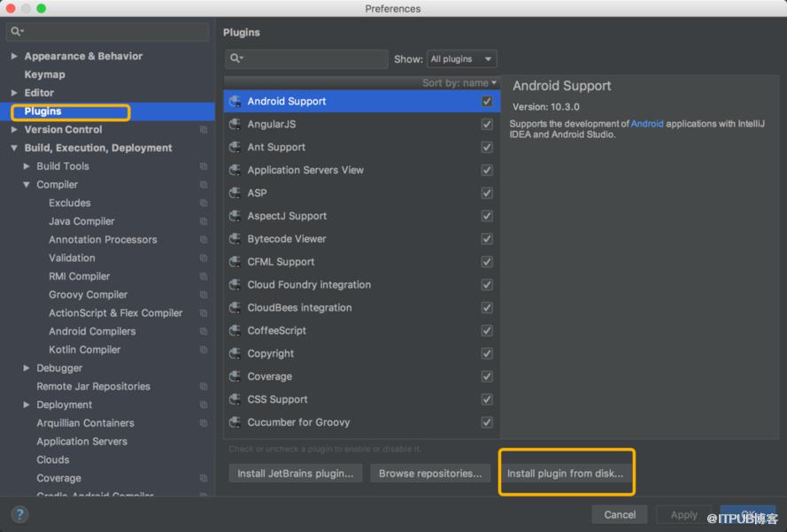Click the CoffeeScript plugin icon
This screenshot has width=787, height=532.
[x=235, y=330]
